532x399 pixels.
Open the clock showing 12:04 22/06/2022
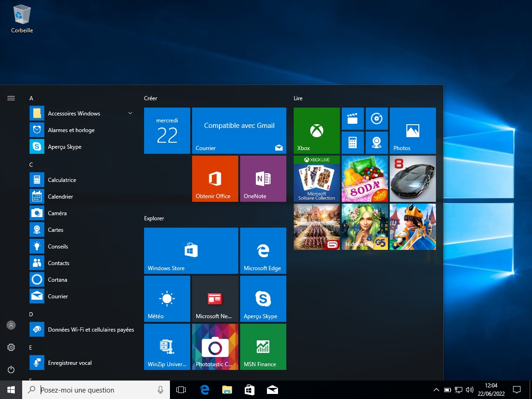coord(491,390)
